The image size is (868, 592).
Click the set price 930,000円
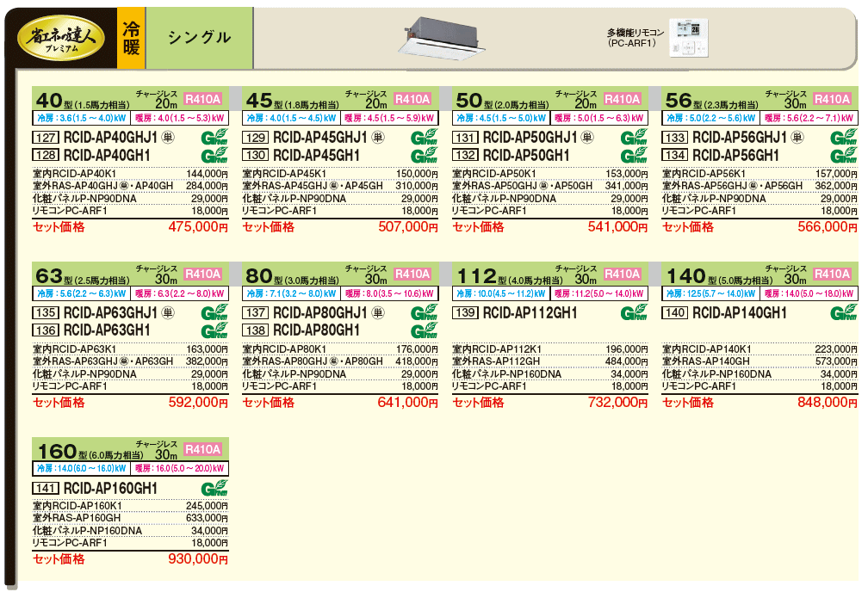click(x=198, y=558)
